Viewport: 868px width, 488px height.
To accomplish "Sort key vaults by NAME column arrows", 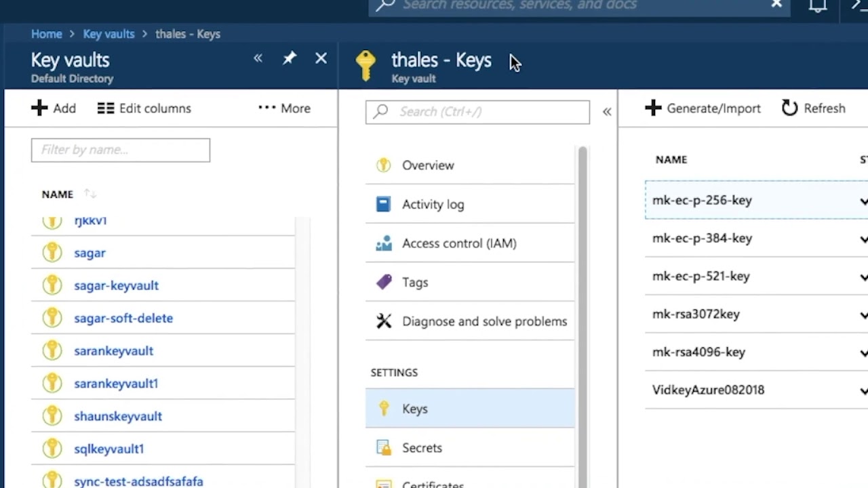I will (90, 195).
